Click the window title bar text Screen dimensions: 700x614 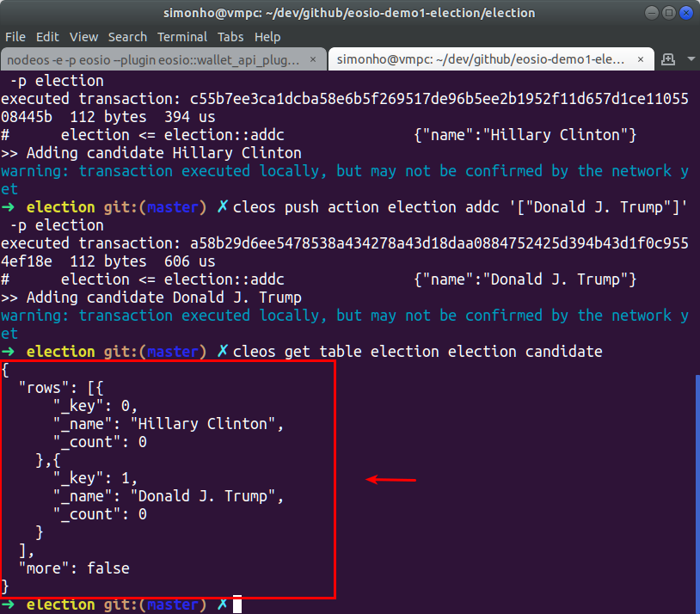click(x=349, y=13)
